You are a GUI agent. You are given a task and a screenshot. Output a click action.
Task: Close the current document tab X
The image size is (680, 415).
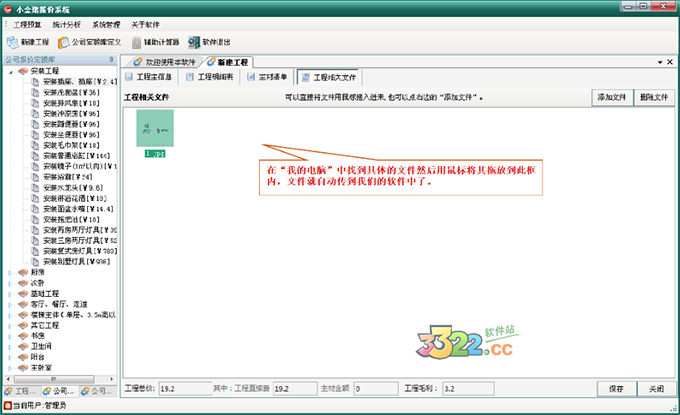click(670, 62)
